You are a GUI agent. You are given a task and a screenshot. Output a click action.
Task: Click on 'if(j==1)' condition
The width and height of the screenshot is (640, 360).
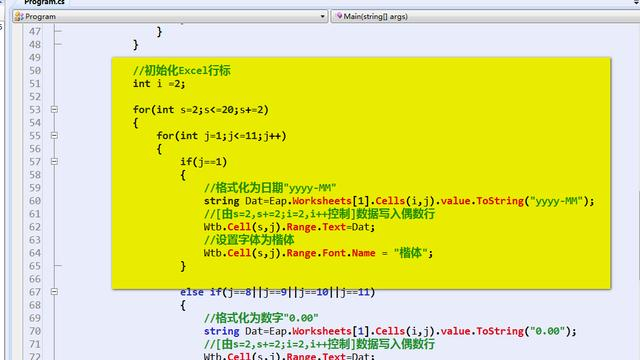204,162
